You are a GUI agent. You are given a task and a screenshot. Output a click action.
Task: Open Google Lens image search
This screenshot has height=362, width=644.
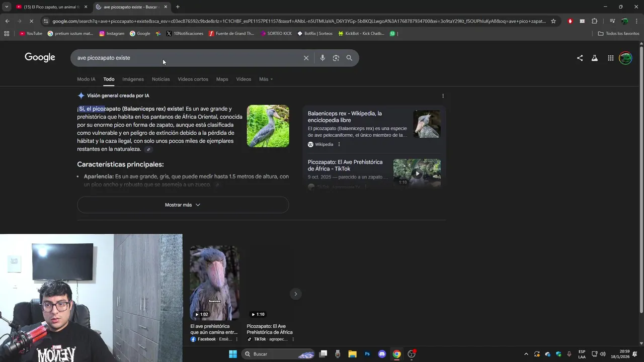pyautogui.click(x=336, y=58)
